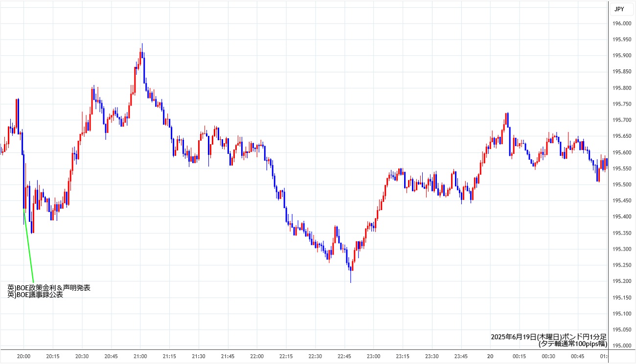The width and height of the screenshot is (636, 364).
Task: Click the 20:45 time axis label
Action: click(x=111, y=357)
